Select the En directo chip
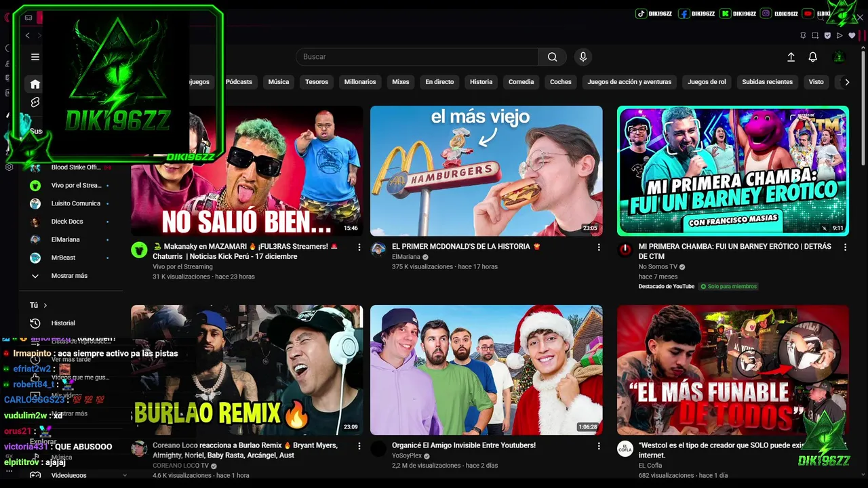This screenshot has width=868, height=488. coord(439,82)
